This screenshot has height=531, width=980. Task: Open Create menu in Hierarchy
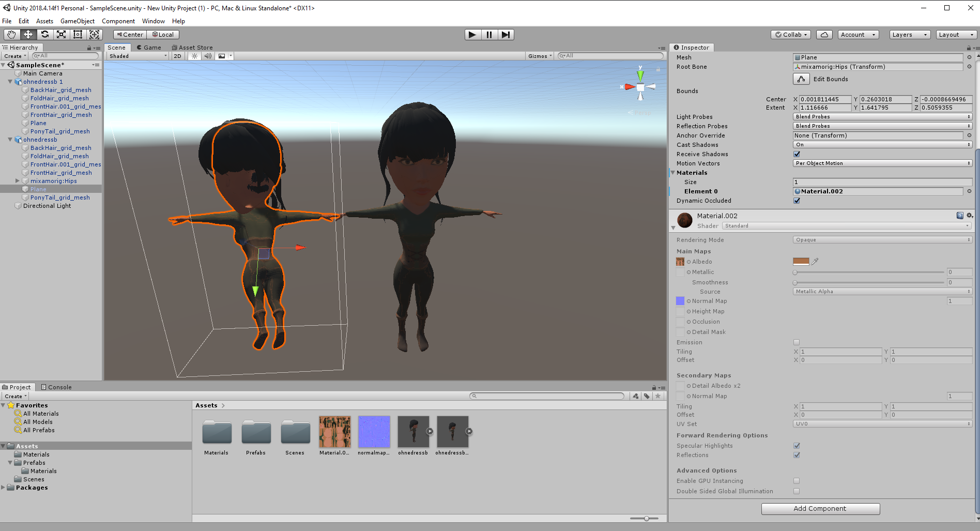point(14,56)
